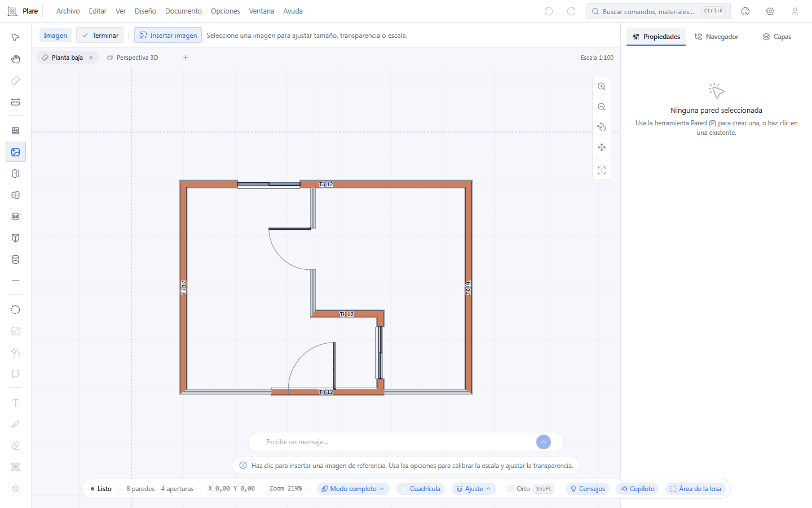Enable the Orto checkbox

(x=511, y=489)
